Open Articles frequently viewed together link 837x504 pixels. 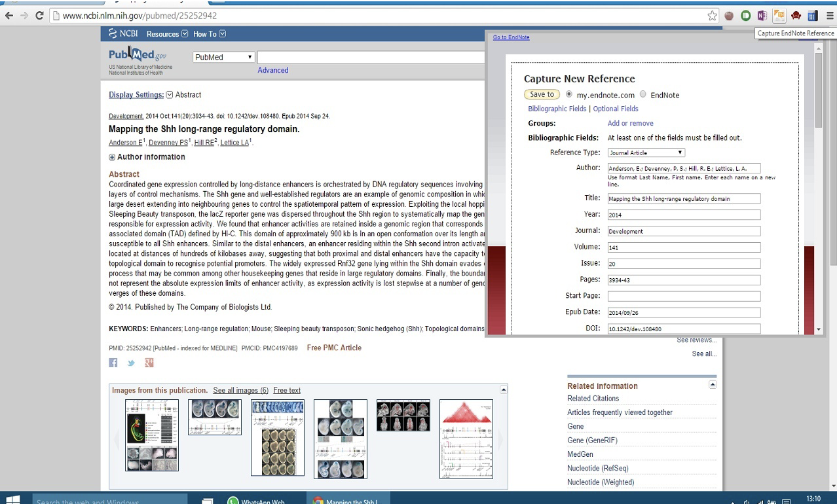pyautogui.click(x=620, y=412)
